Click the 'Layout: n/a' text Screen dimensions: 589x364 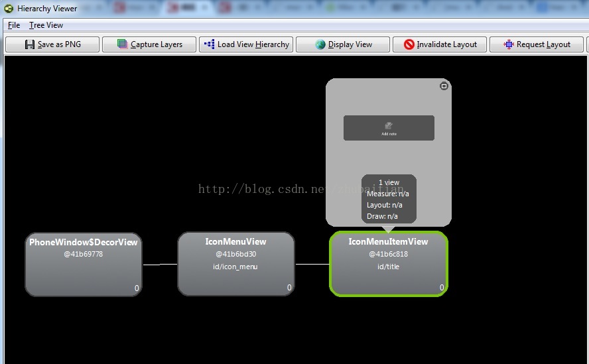(x=384, y=205)
